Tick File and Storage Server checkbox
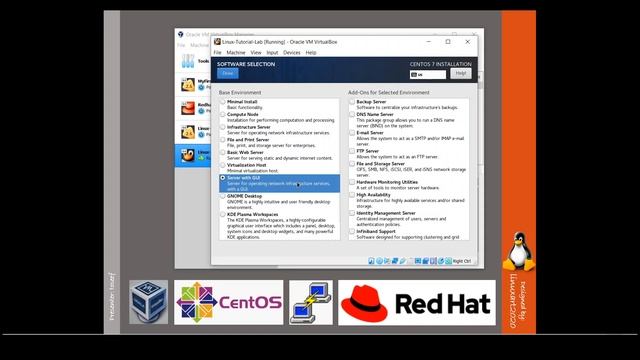 coord(352,164)
